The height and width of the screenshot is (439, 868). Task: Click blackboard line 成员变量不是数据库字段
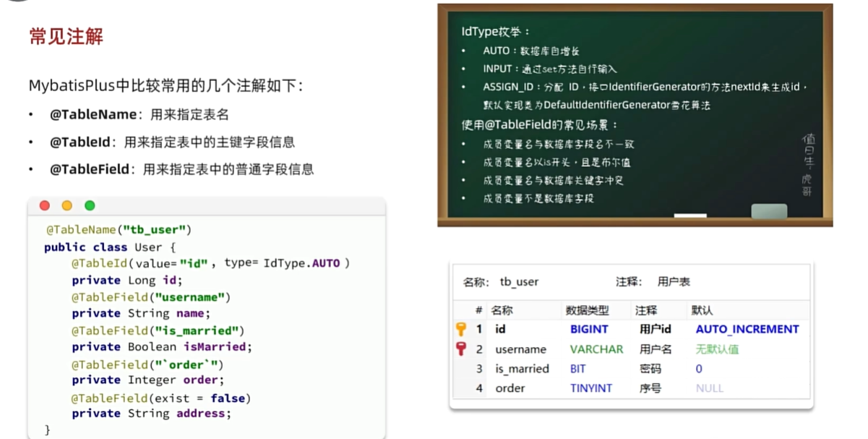coord(538,198)
